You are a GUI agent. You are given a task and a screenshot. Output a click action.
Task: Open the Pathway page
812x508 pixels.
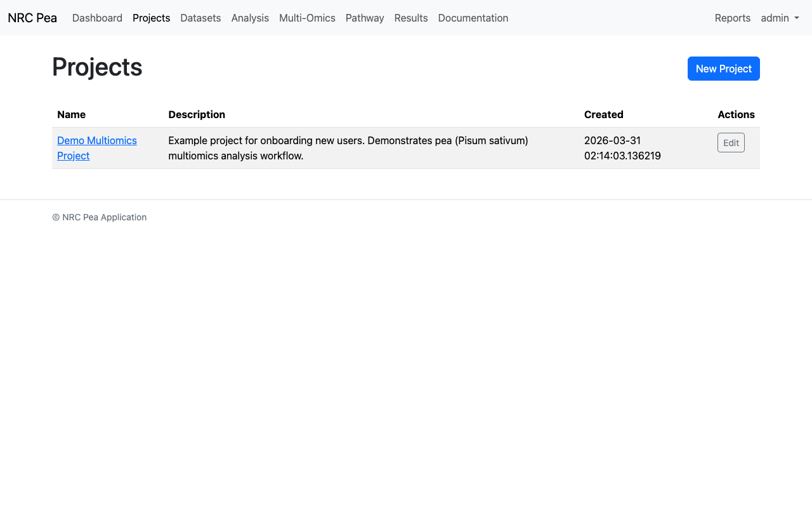(365, 18)
